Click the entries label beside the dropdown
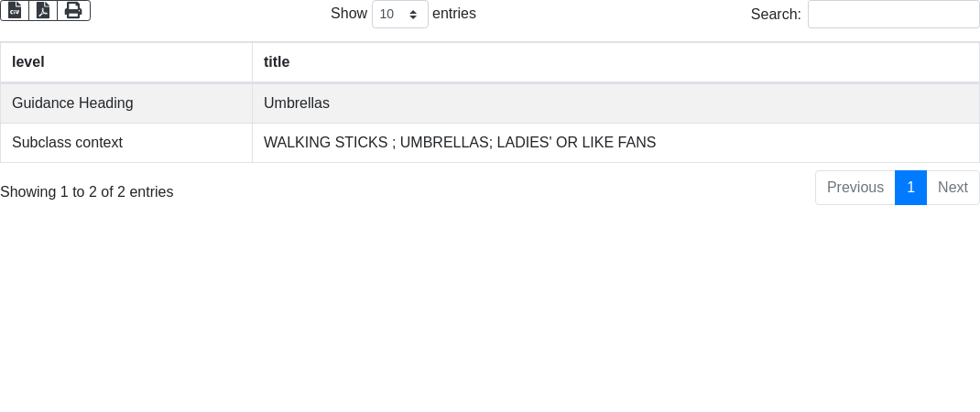This screenshot has width=980, height=412. coord(454,14)
